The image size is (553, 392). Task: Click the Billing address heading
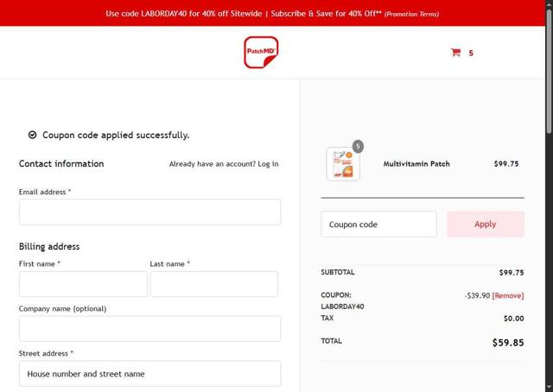click(49, 246)
